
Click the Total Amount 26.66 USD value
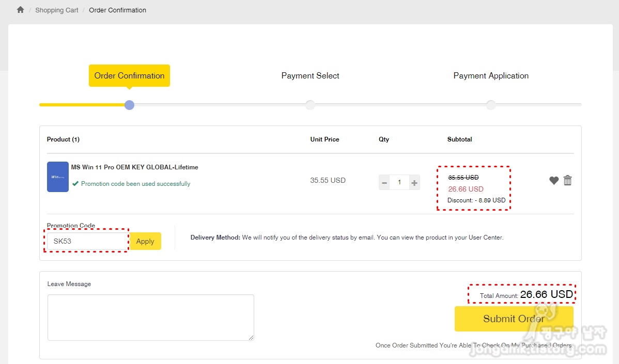(547, 294)
